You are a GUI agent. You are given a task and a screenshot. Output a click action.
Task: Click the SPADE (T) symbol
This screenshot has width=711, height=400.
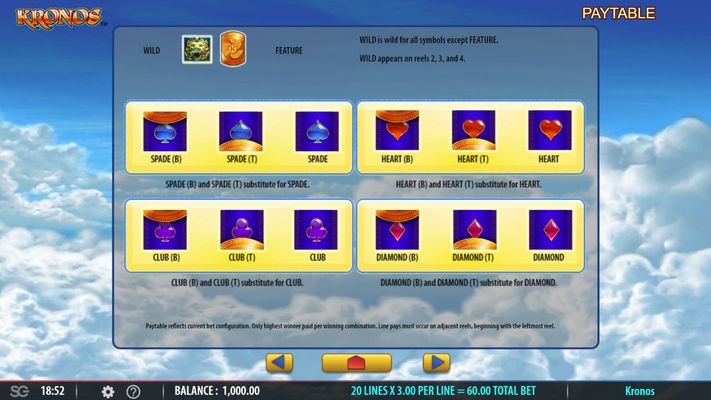241,132
